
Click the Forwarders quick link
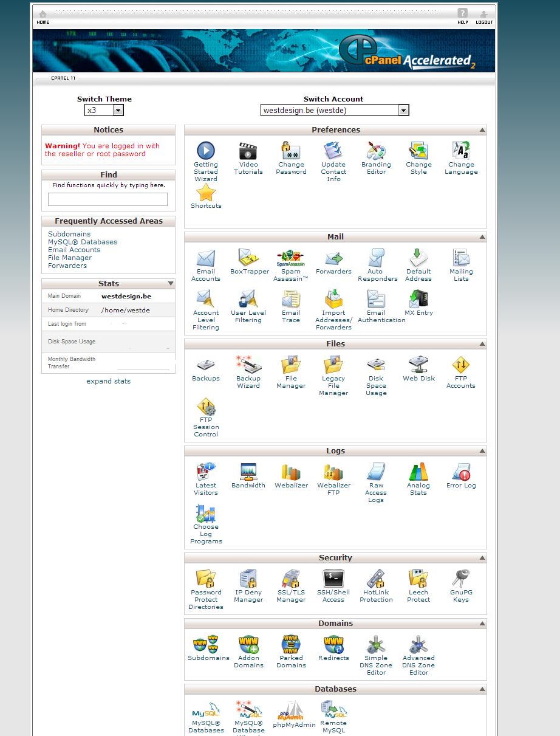[x=67, y=266]
